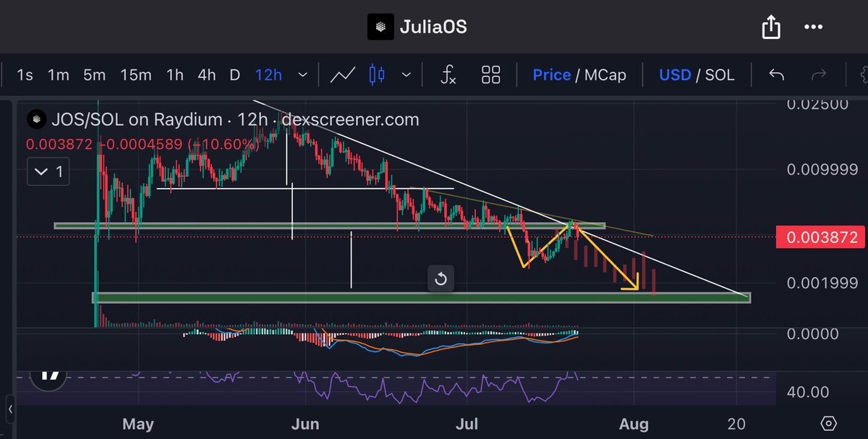Open the fx indicators menu
Viewport: 868px width, 439px height.
448,74
